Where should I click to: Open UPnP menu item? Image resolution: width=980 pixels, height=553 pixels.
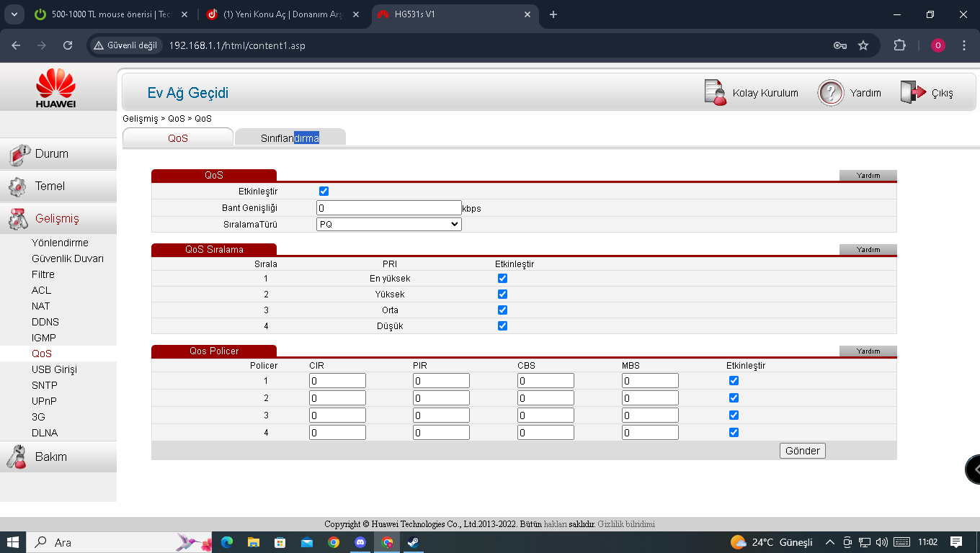44,401
